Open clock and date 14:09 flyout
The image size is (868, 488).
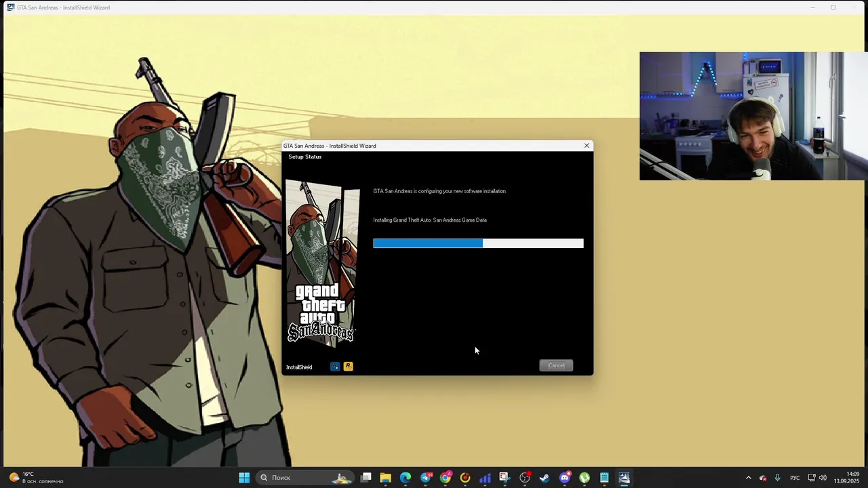pyautogui.click(x=847, y=478)
